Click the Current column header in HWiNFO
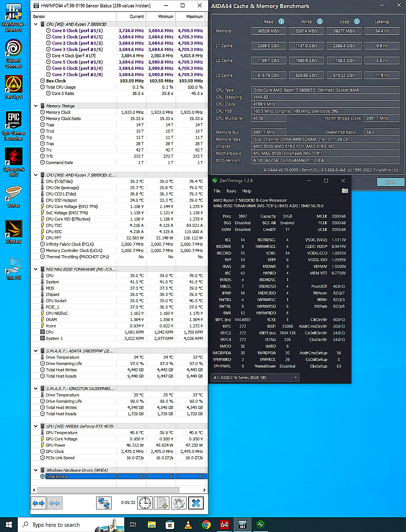This screenshot has width=406, height=532. pos(131,17)
